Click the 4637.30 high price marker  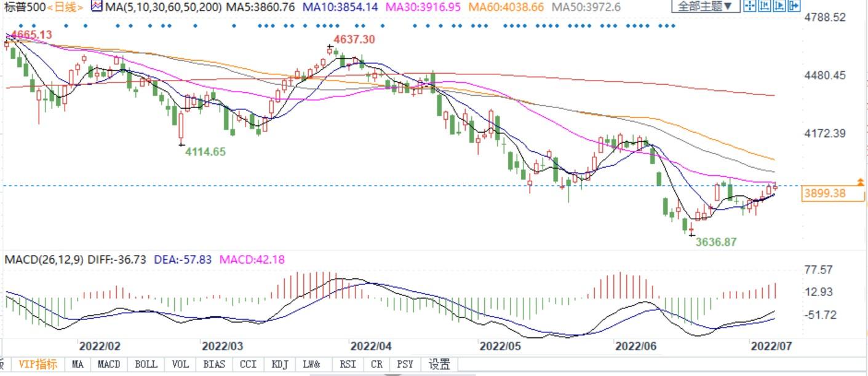pos(353,39)
